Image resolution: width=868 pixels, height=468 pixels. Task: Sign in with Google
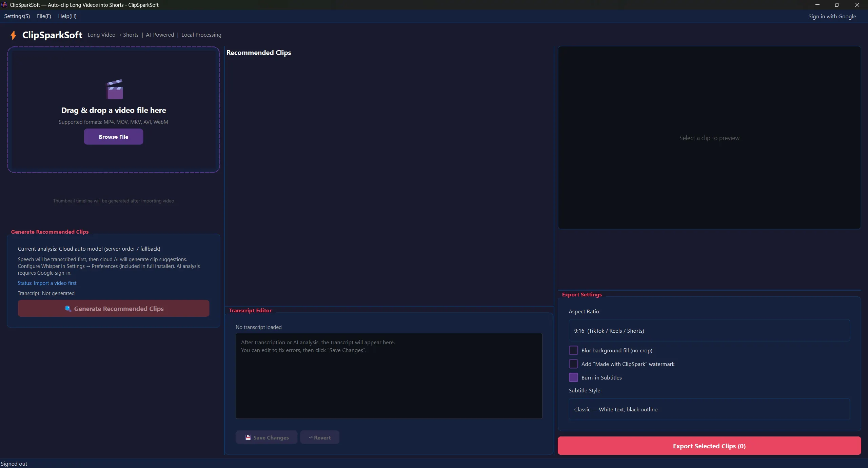[x=832, y=17]
